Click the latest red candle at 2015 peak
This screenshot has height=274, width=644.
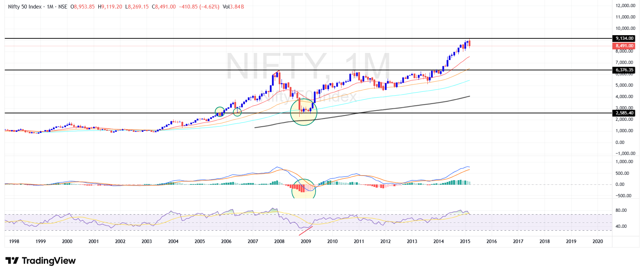470,43
